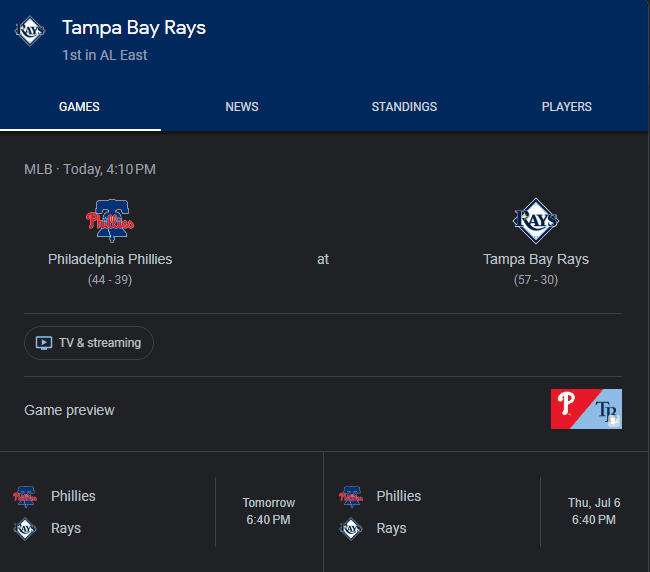Click Rays logo in Thu, Jul 6 card
Screen dimensions: 650x572
click(x=351, y=529)
